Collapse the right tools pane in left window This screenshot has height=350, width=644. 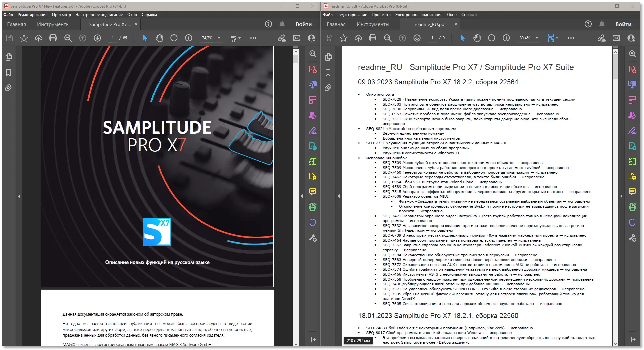pos(313,339)
